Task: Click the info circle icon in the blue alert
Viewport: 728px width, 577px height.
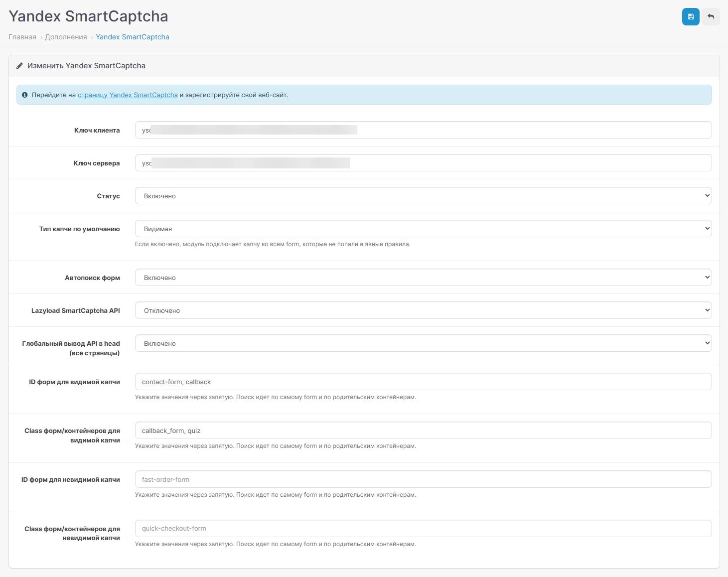Action: pyautogui.click(x=24, y=95)
